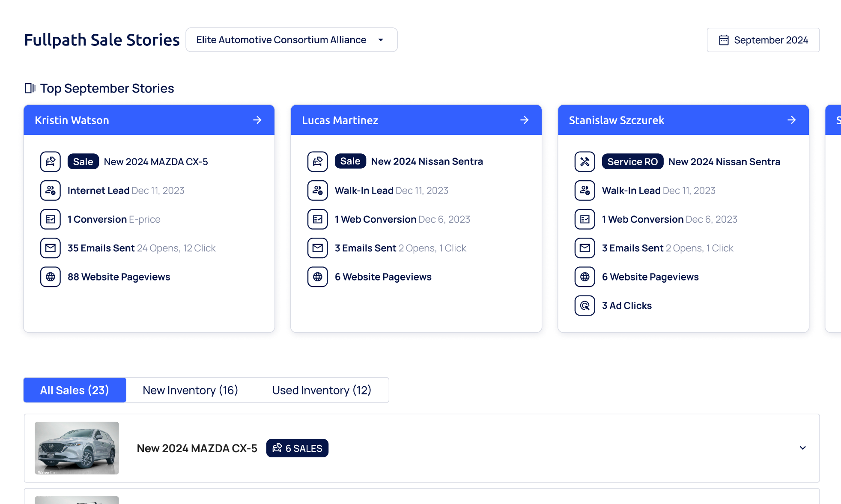Open Kristin Watson story with arrow

257,120
